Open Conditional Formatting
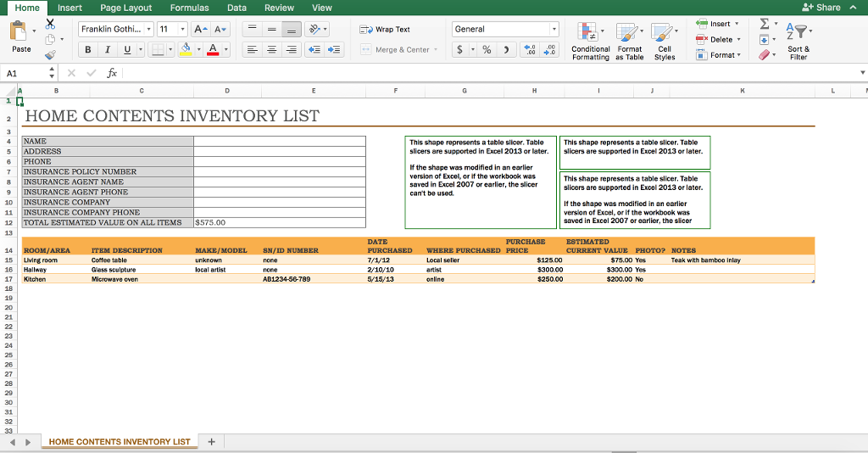This screenshot has width=868, height=453. tap(590, 42)
